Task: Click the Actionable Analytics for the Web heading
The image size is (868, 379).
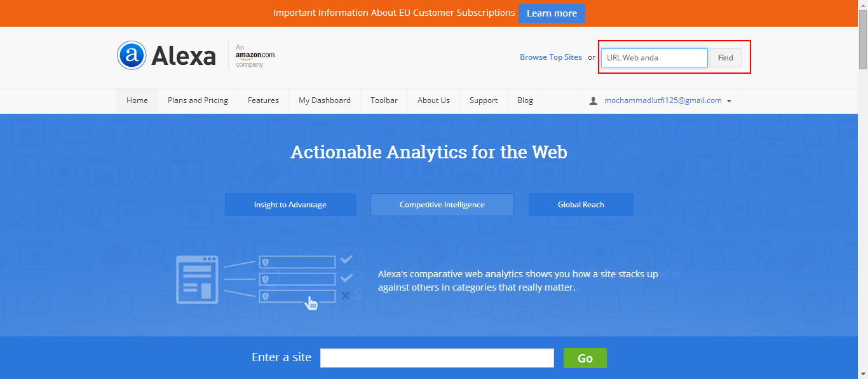Action: tap(429, 153)
